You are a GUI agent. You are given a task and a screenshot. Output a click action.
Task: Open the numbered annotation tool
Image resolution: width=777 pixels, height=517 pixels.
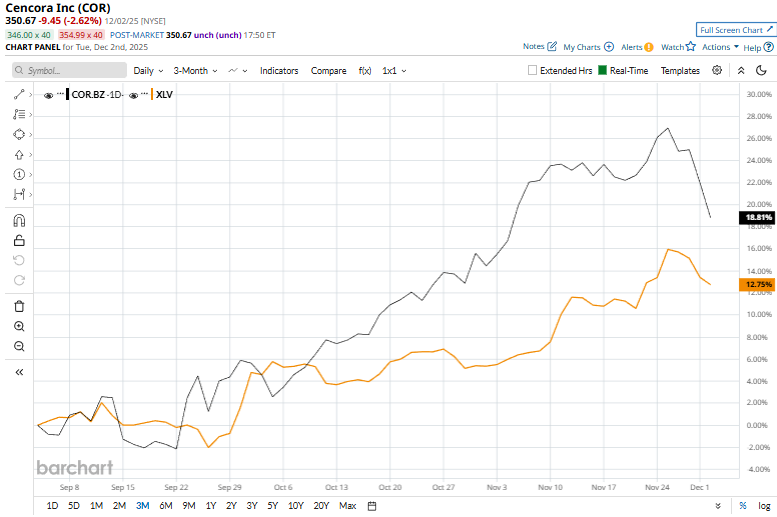[x=19, y=174]
